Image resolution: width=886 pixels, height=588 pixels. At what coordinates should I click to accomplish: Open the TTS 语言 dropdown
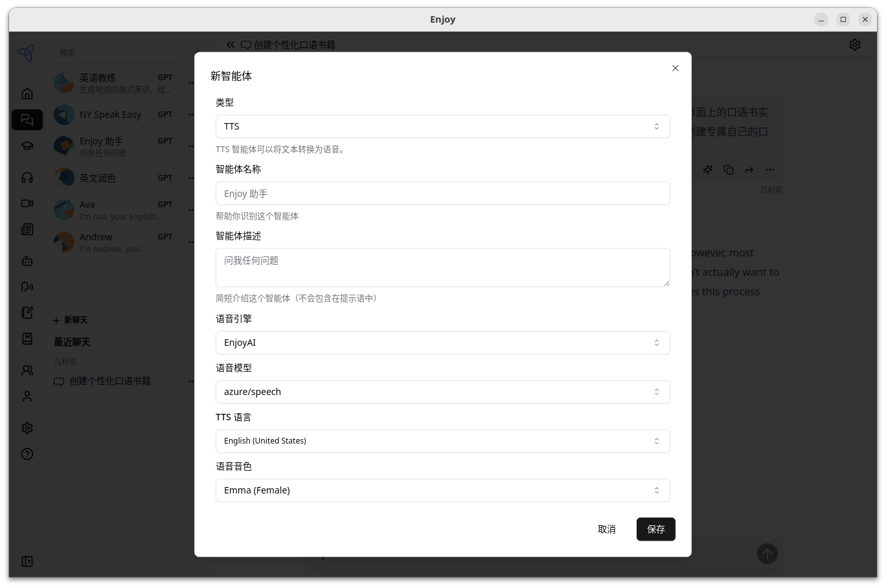pos(442,441)
